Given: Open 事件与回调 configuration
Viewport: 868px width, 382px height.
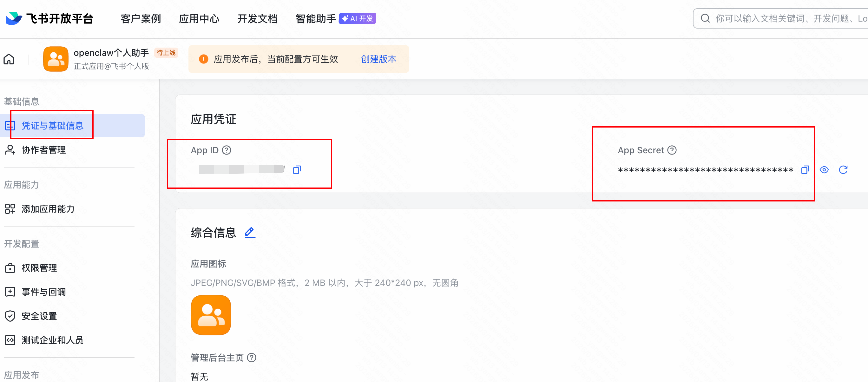Looking at the screenshot, I should pos(43,292).
